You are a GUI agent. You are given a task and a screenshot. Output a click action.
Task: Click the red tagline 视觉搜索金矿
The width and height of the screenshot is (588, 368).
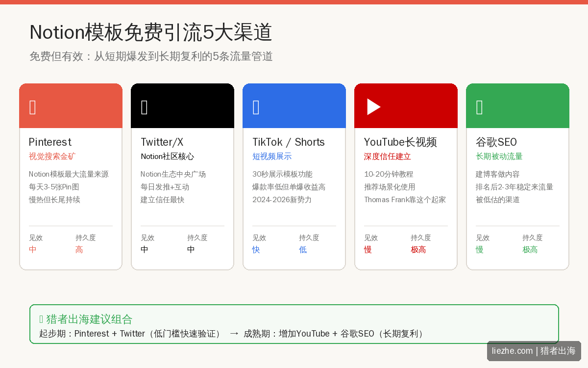(x=52, y=157)
